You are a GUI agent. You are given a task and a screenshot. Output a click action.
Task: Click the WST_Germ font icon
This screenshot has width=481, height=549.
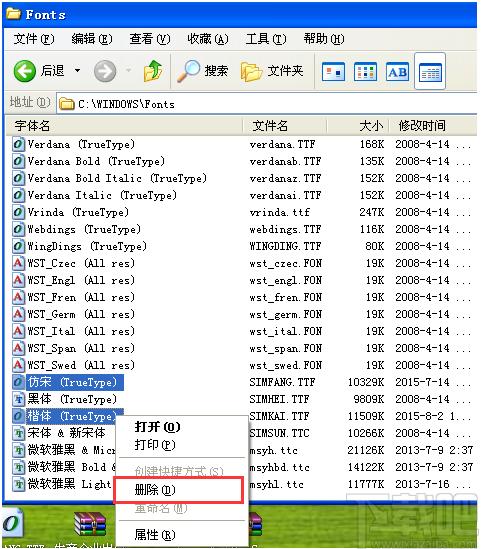point(18,314)
